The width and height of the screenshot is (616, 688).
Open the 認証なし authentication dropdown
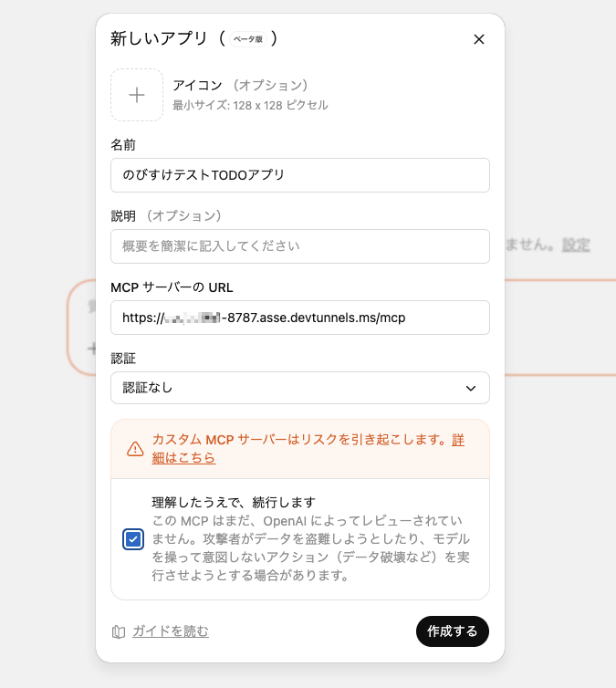tap(300, 388)
